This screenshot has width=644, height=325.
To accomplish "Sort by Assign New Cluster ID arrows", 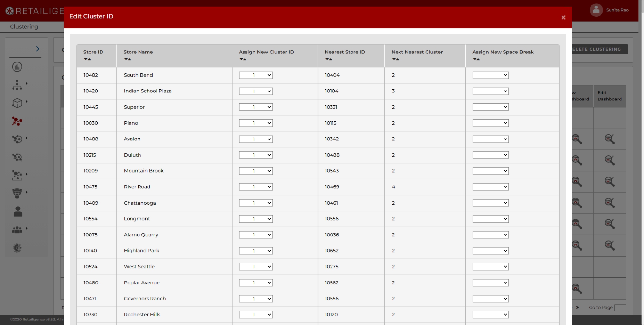I will [x=243, y=59].
